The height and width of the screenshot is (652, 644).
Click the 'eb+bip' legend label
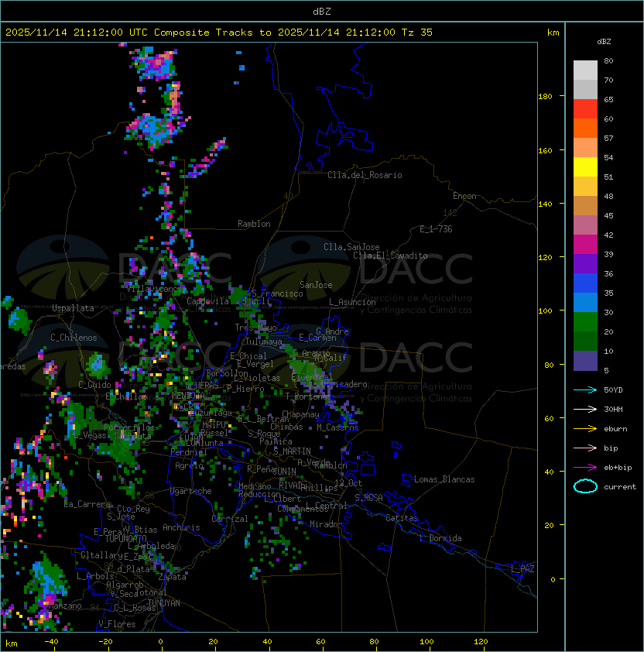pyautogui.click(x=618, y=468)
